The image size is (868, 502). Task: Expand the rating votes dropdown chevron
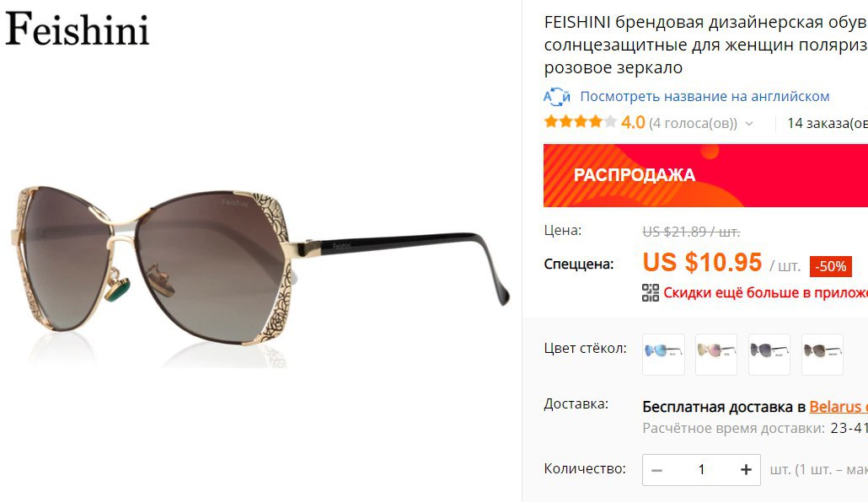(x=749, y=124)
